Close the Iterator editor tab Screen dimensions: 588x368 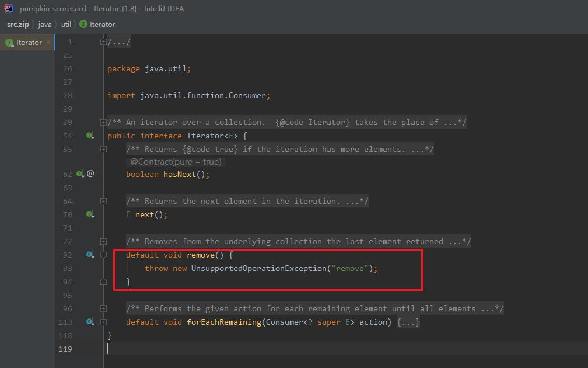click(48, 43)
